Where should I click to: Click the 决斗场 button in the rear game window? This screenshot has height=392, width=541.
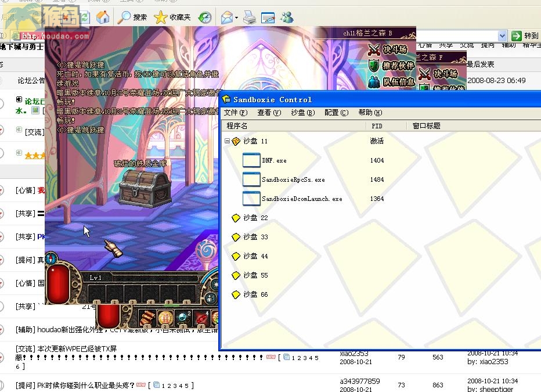pos(438,74)
